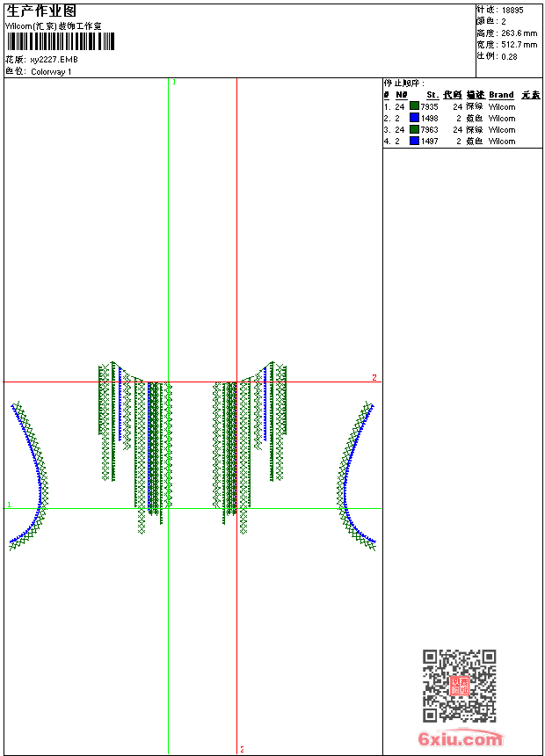Click the stitch count value 18895

pyautogui.click(x=512, y=10)
